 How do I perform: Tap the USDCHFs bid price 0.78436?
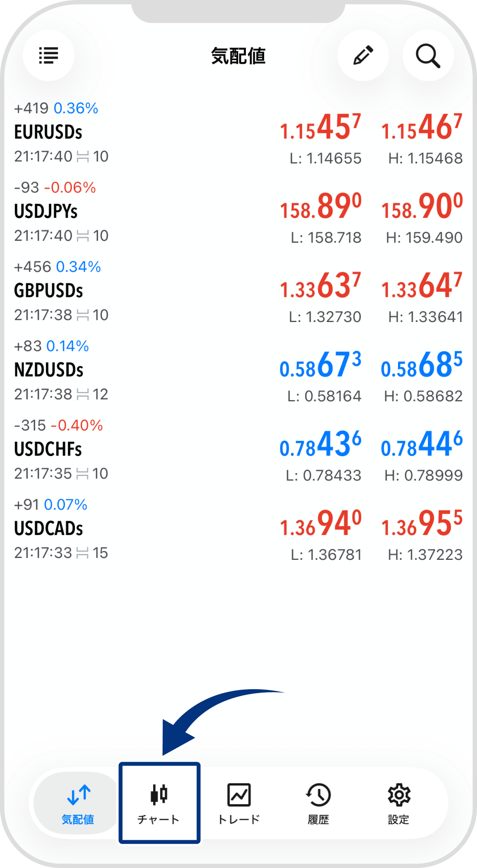320,445
